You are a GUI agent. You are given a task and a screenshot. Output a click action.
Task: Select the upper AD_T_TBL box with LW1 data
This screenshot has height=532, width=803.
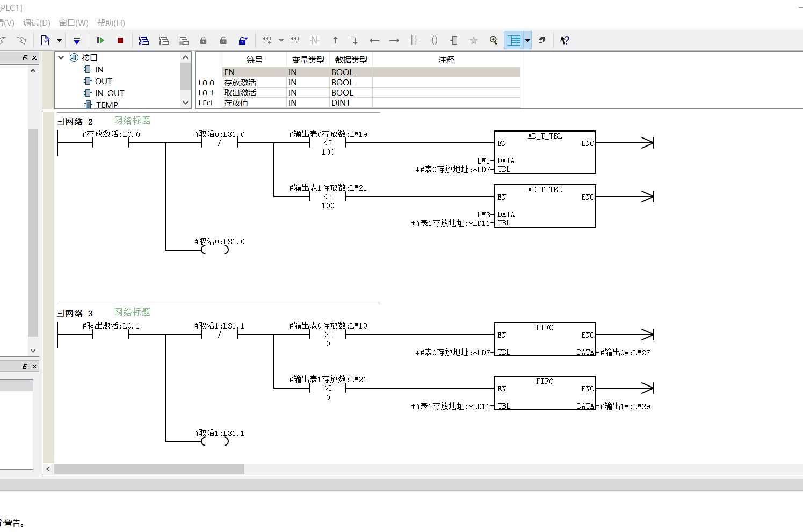545,152
